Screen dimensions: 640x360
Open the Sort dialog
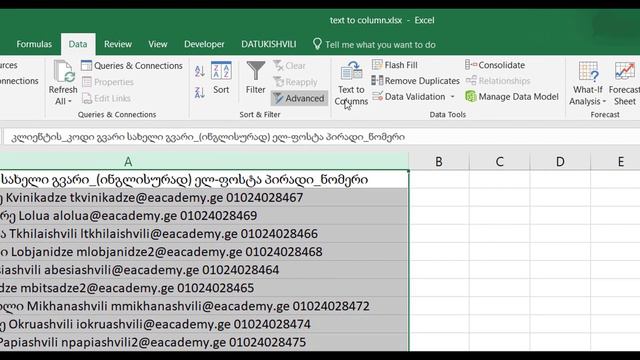tap(221, 78)
